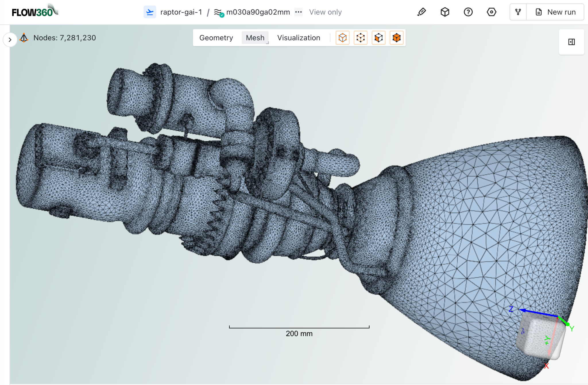Toggle the axis triad indicator near Nodes count

pyautogui.click(x=24, y=38)
